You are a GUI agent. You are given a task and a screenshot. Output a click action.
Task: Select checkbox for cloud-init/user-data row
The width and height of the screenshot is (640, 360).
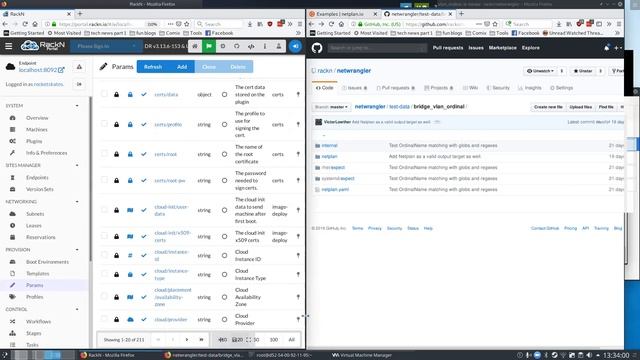point(104,210)
